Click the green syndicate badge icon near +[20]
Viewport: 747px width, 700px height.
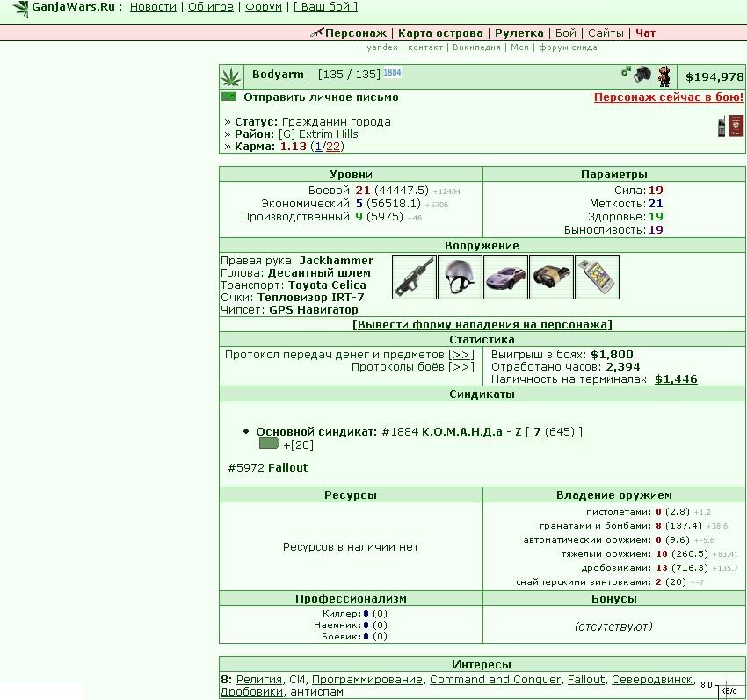point(269,444)
